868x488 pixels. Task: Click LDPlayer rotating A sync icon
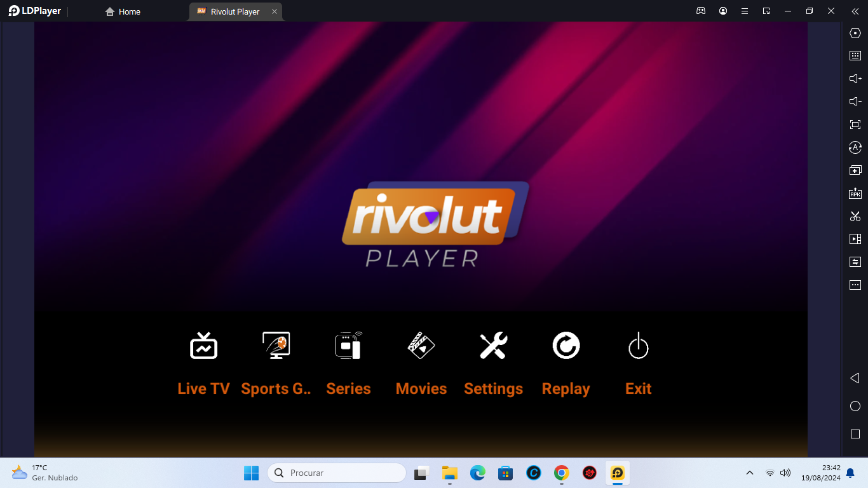pyautogui.click(x=855, y=147)
